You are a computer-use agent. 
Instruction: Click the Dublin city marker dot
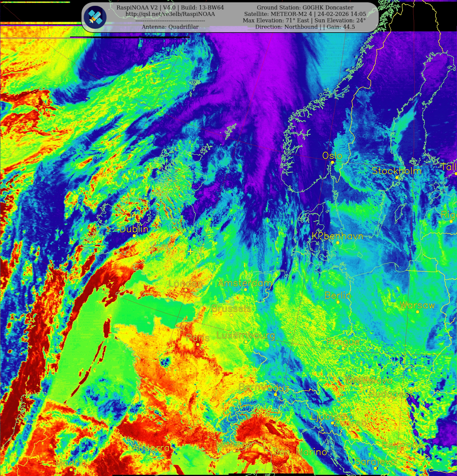(134, 236)
